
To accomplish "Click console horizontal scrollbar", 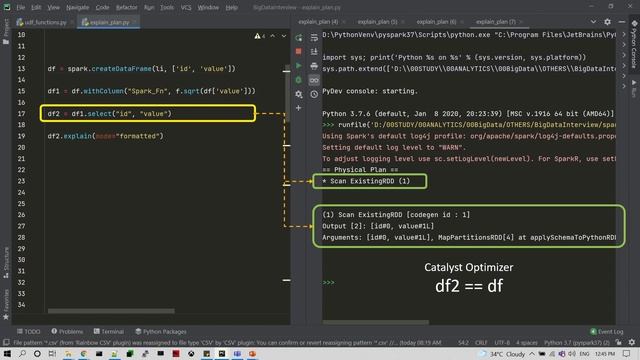I will (376, 322).
